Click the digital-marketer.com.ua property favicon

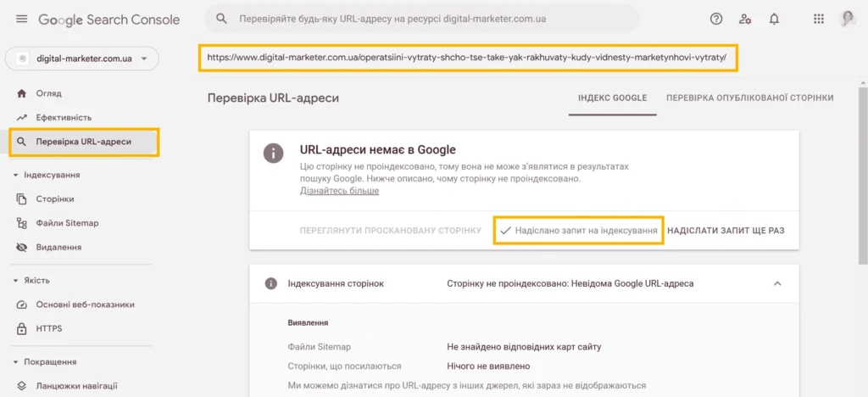22,59
